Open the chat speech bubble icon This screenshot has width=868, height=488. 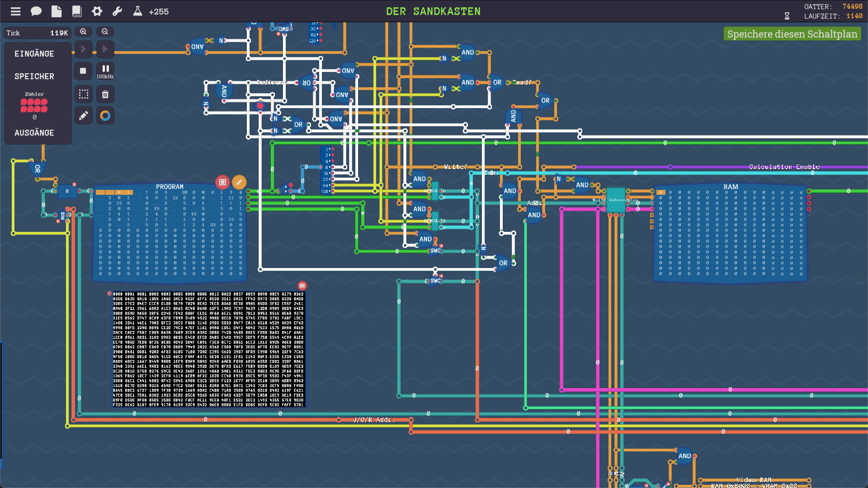tap(36, 11)
